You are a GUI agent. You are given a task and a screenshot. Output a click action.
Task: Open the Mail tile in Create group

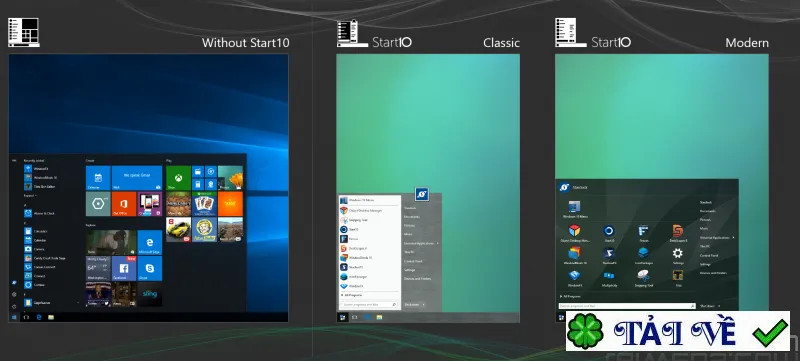(137, 178)
